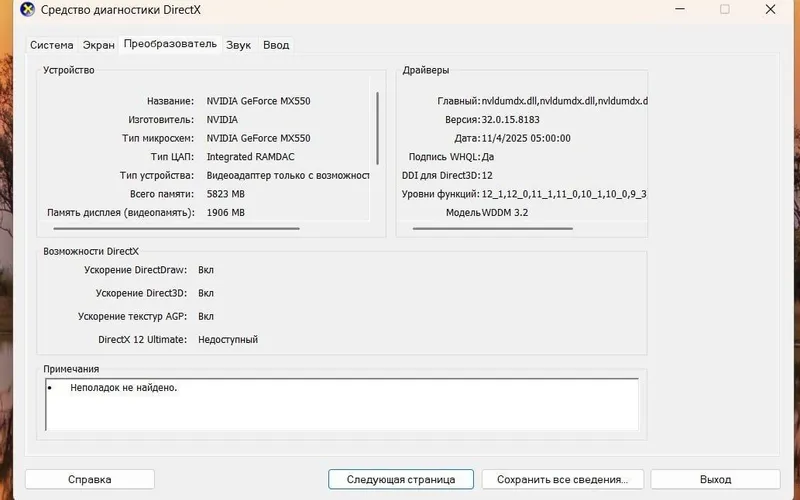
Task: Click inside the Примечания notes box
Action: (342, 404)
